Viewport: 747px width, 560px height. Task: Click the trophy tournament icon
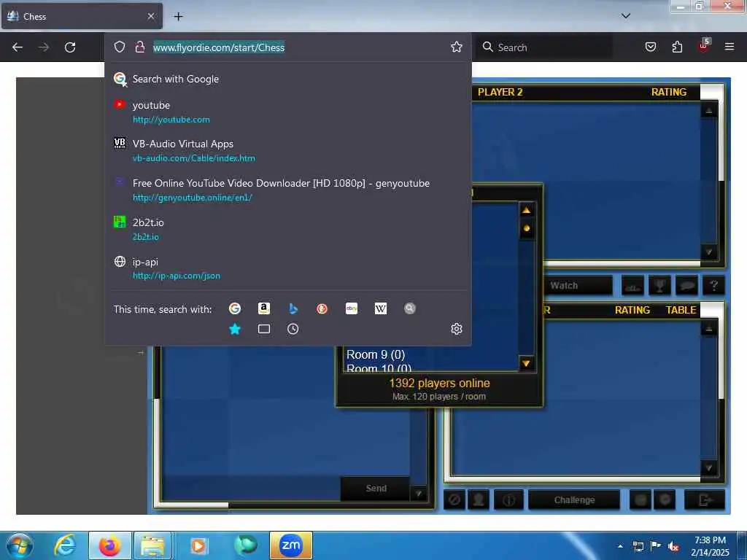[659, 286]
